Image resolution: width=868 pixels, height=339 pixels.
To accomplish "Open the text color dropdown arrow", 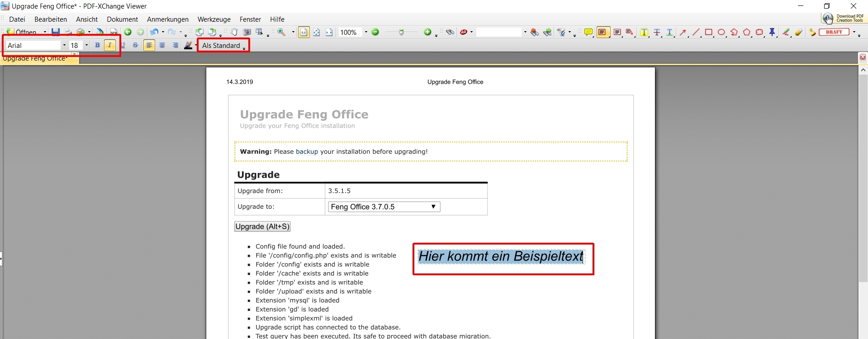I will [x=196, y=45].
